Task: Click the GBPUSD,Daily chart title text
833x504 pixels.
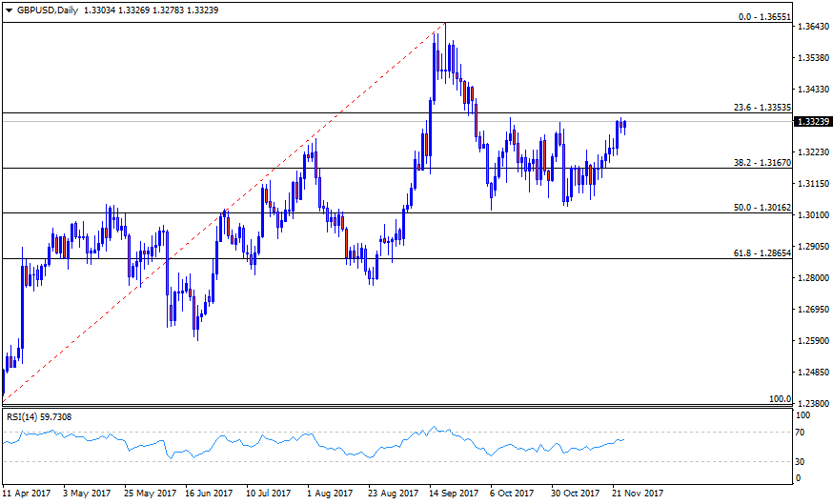Action: click(47, 10)
